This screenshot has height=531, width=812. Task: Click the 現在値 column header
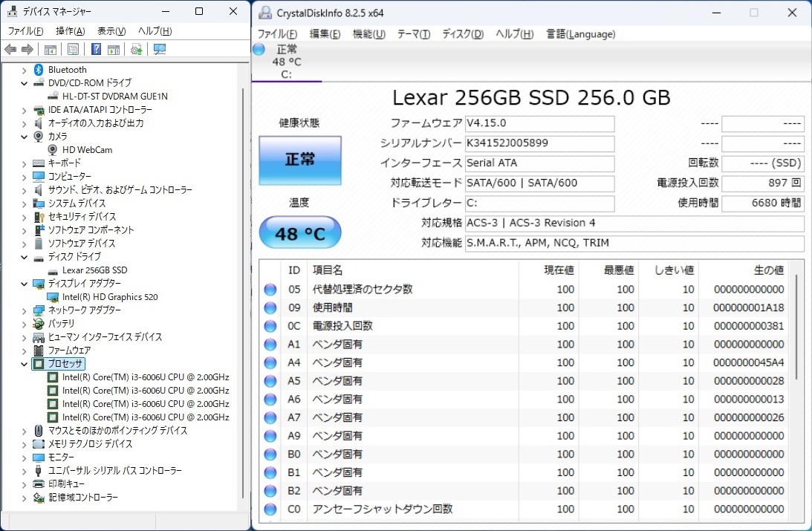coord(548,270)
